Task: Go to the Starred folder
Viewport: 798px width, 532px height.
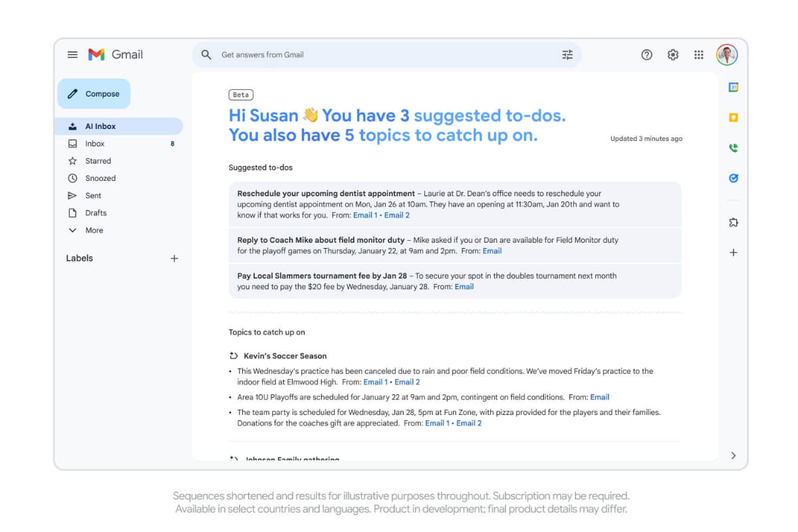Action: click(98, 161)
